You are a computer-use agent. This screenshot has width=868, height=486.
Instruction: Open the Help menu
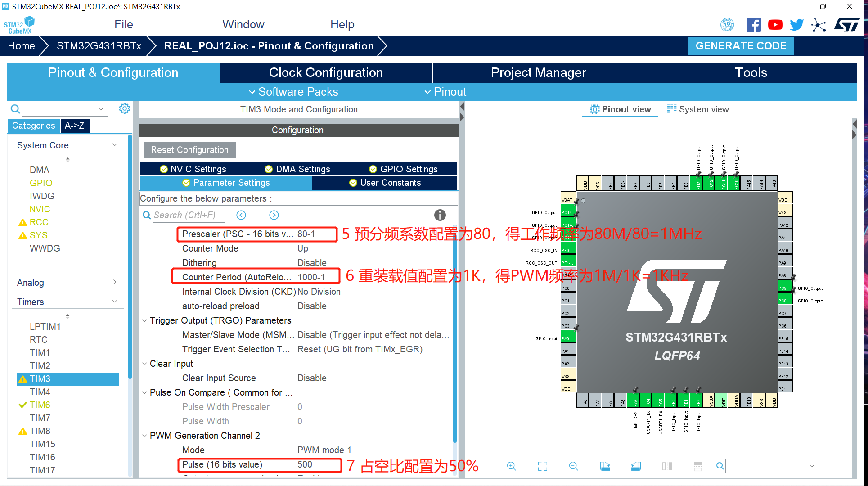[x=342, y=24]
